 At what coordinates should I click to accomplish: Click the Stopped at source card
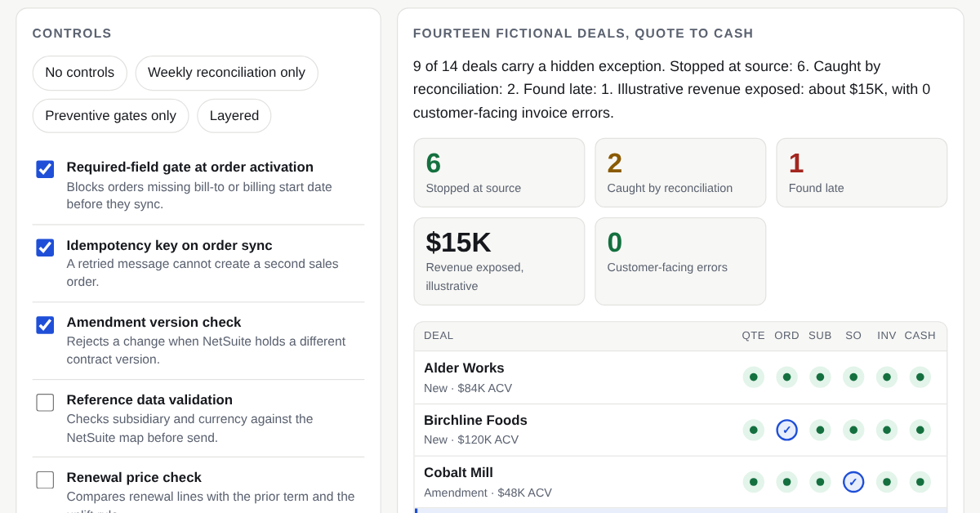[499, 172]
